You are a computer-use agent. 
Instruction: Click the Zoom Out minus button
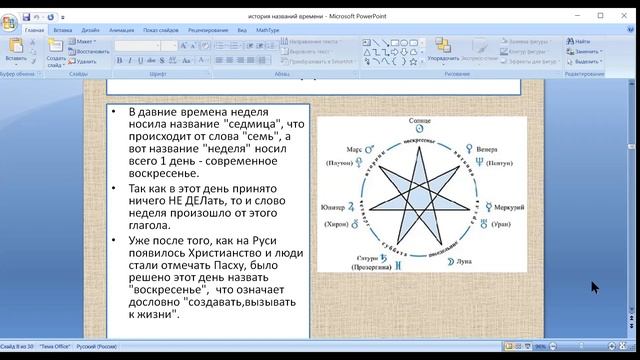[553, 346]
